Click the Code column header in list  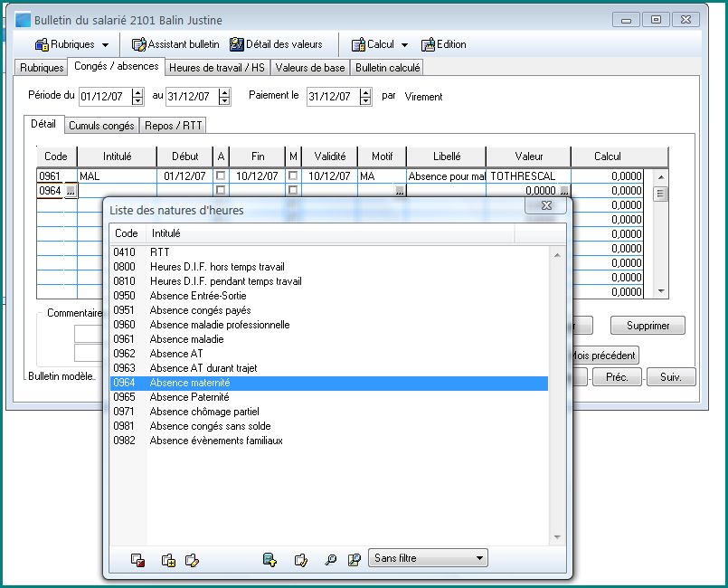click(127, 233)
